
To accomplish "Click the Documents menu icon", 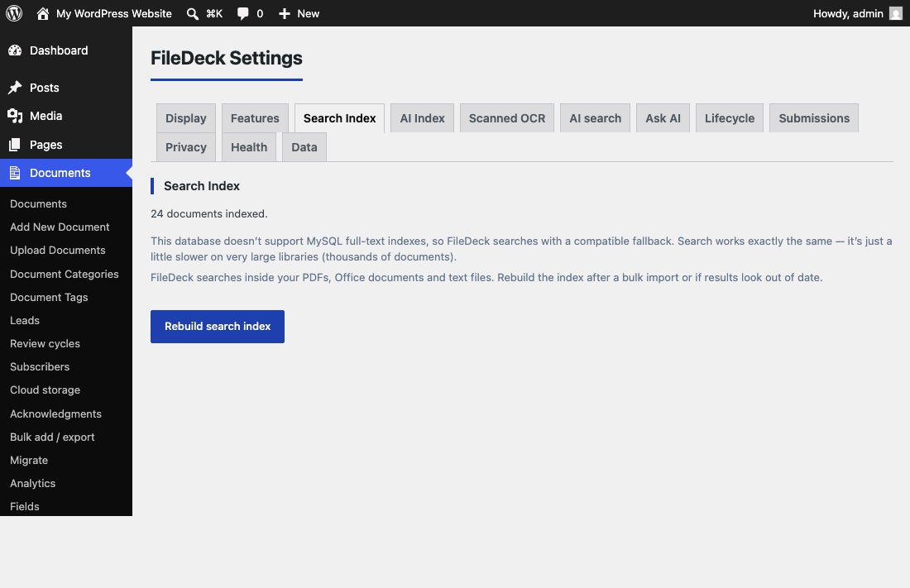I will (15, 173).
